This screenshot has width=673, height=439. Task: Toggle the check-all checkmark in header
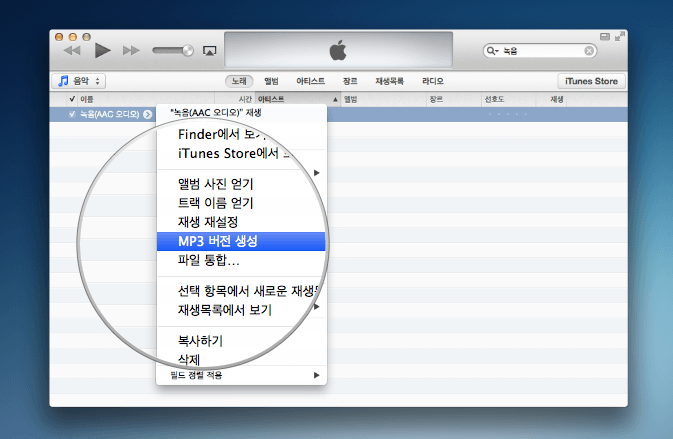coord(72,99)
